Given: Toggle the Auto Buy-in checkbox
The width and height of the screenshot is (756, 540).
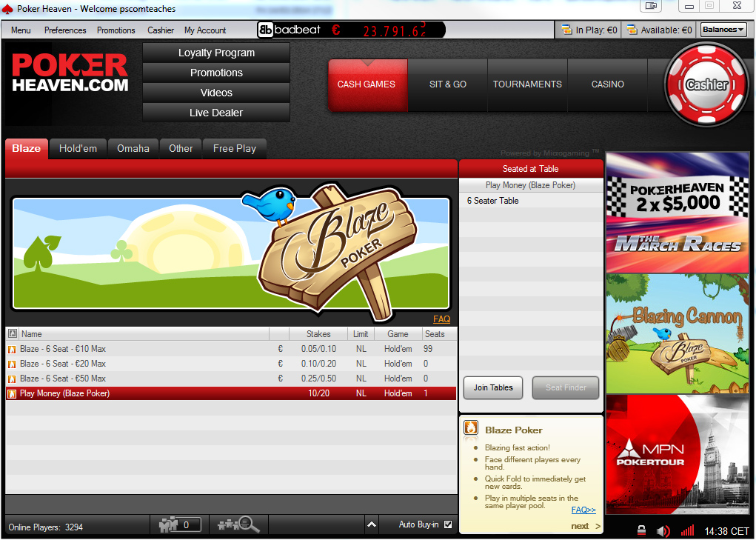Looking at the screenshot, I should point(448,524).
